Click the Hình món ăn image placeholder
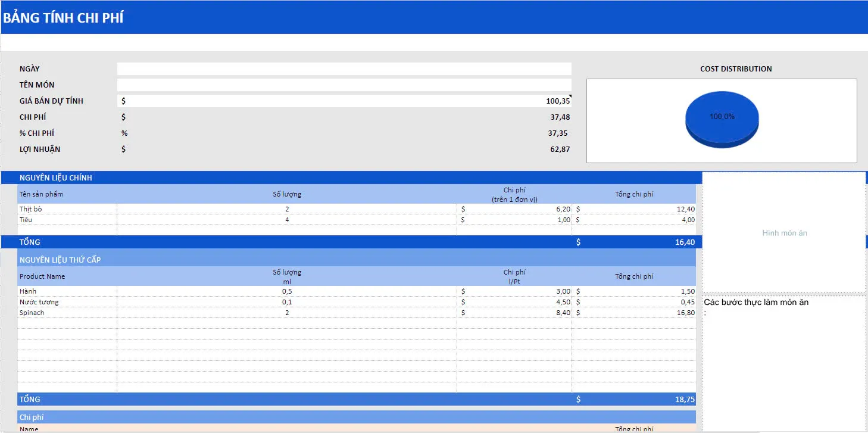The height and width of the screenshot is (433, 868). [784, 233]
